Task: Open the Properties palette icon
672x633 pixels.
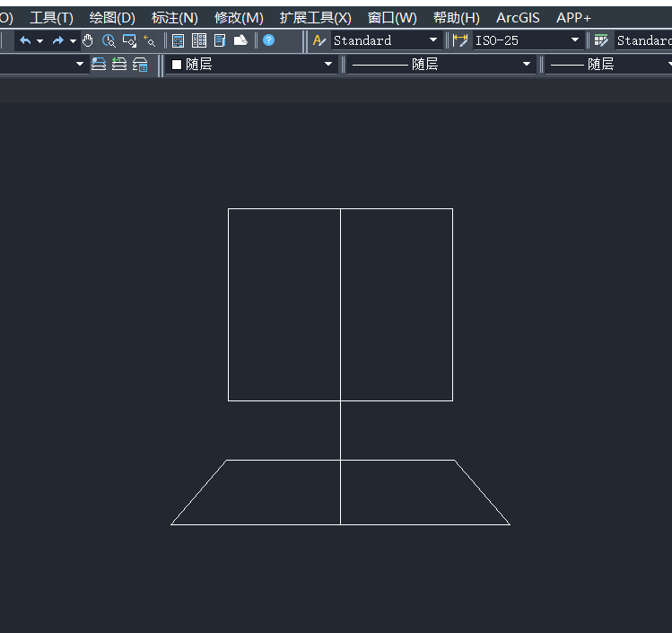Action: point(178,40)
